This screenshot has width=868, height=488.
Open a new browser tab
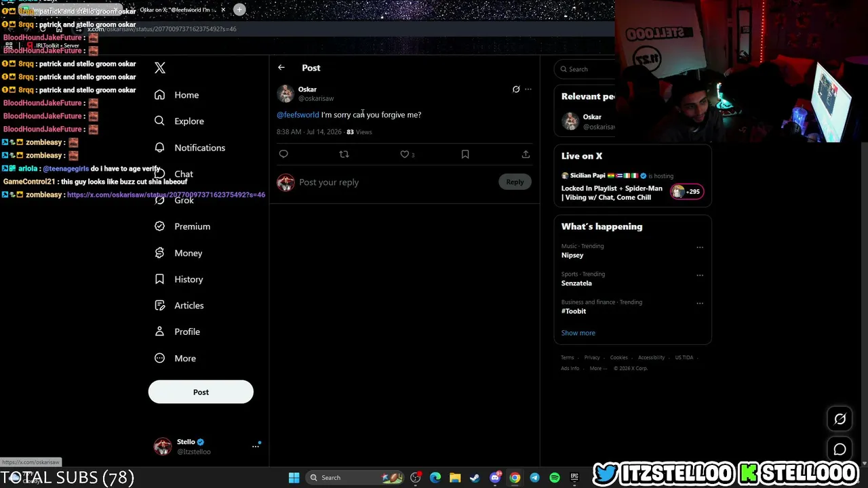click(x=239, y=10)
